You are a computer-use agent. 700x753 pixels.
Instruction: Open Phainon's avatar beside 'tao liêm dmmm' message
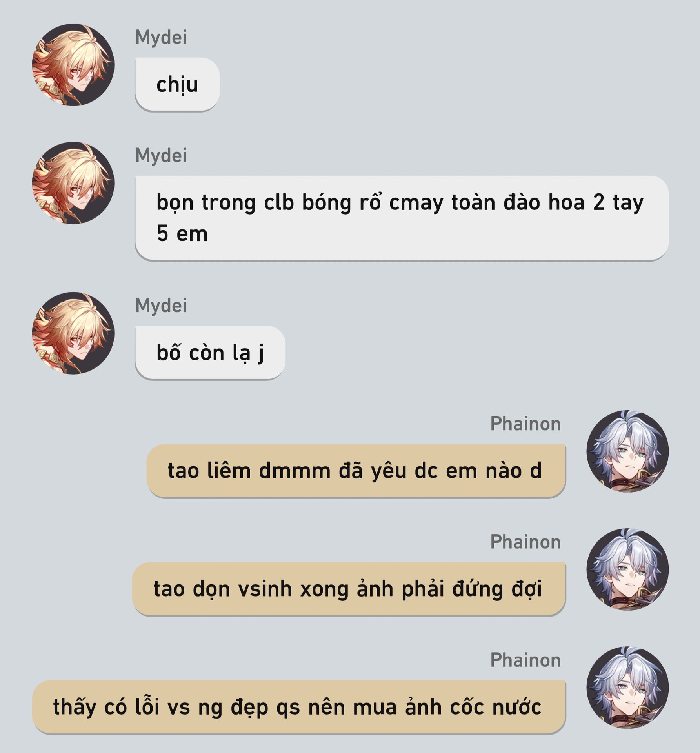point(627,451)
